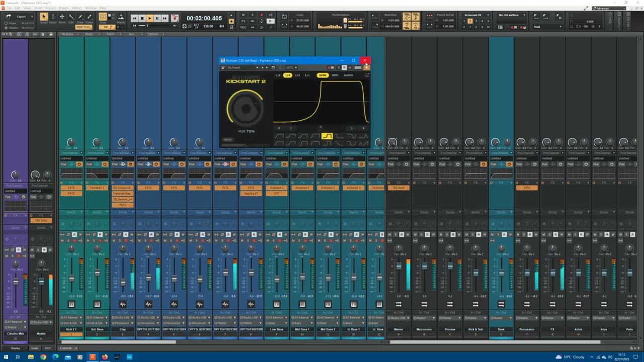Click the tempo value 138.00
Screen dimensions: 644x362
207,26
